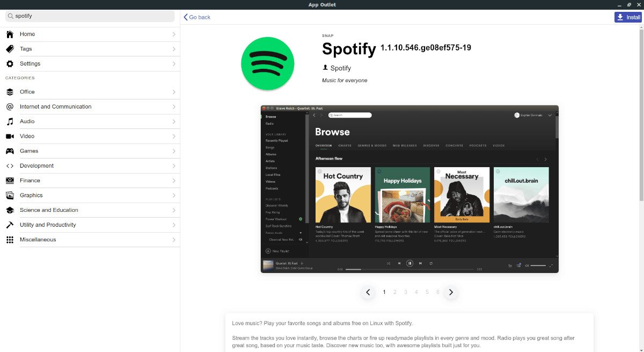This screenshot has height=352, width=644.
Task: Click the Go back link
Action: pyautogui.click(x=197, y=17)
